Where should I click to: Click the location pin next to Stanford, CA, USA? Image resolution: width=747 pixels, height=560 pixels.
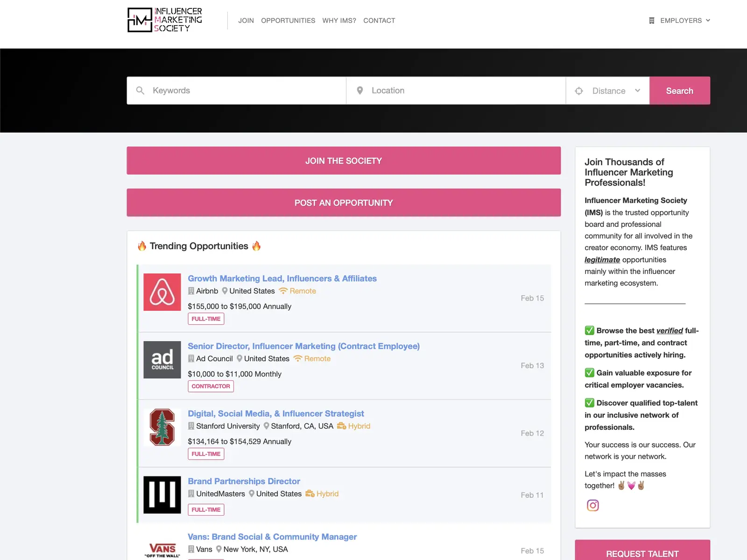pyautogui.click(x=266, y=426)
